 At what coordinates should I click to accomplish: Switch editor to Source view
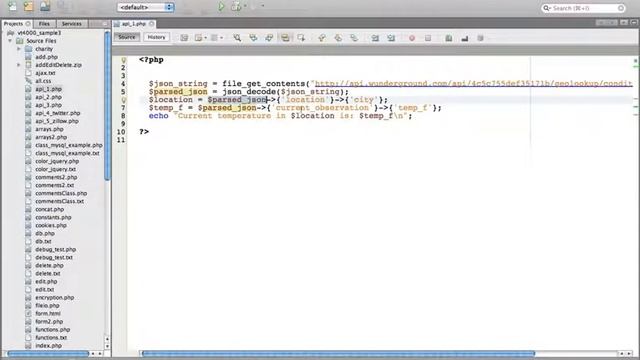[x=127, y=37]
